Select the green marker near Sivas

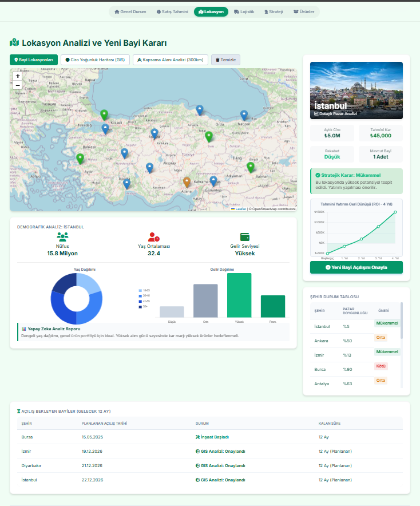click(209, 137)
